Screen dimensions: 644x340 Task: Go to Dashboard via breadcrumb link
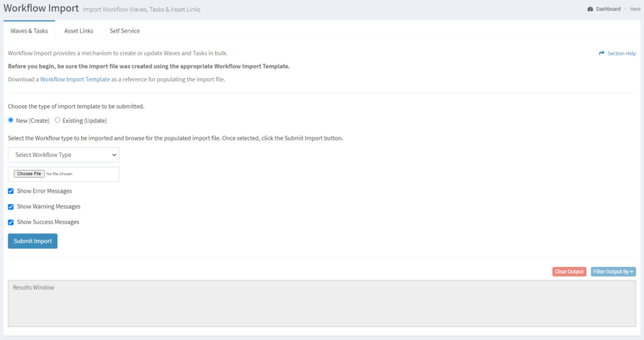(x=608, y=9)
